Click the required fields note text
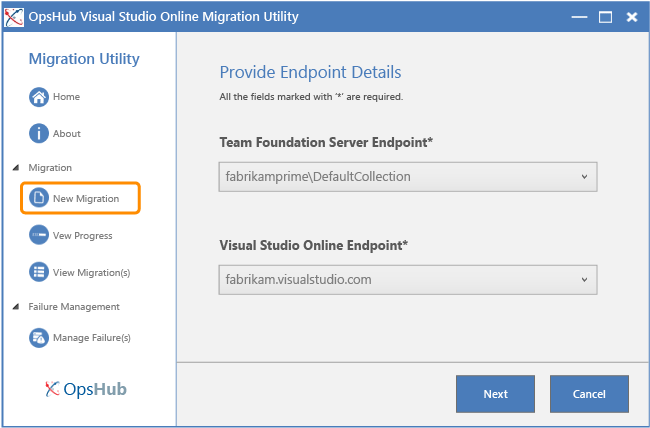Screen dimensions: 650x428 coord(311,97)
